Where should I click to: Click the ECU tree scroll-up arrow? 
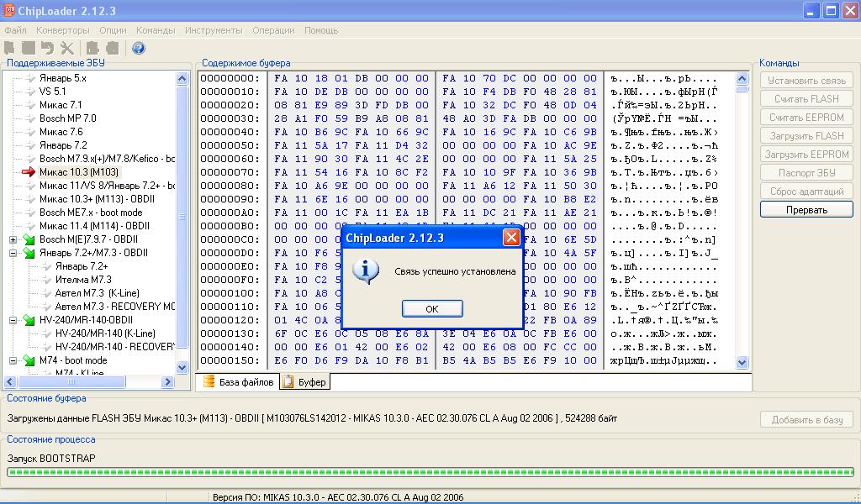coord(182,79)
